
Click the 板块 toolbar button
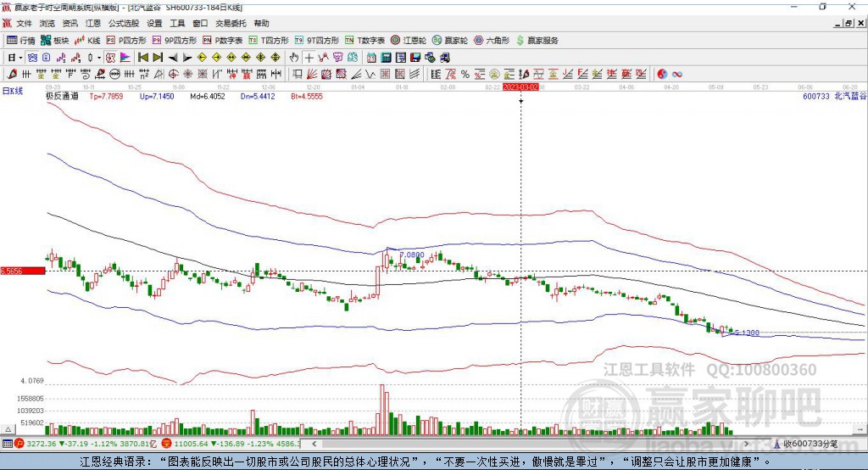55,41
